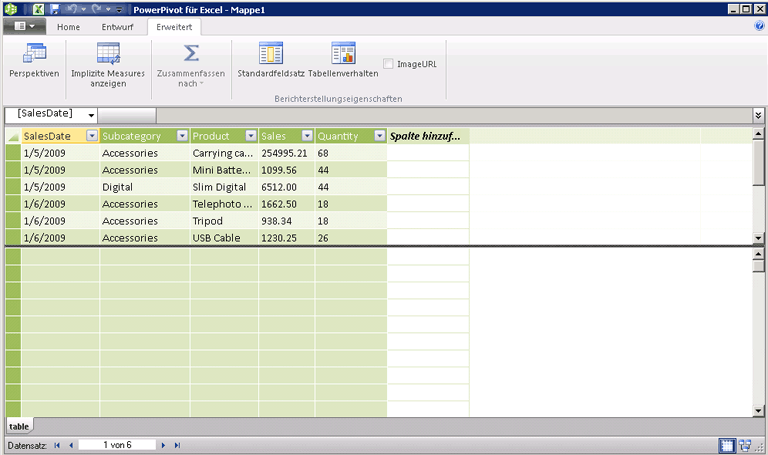Open the Sales column filter dropdown
The height and width of the screenshot is (455, 768).
point(307,136)
